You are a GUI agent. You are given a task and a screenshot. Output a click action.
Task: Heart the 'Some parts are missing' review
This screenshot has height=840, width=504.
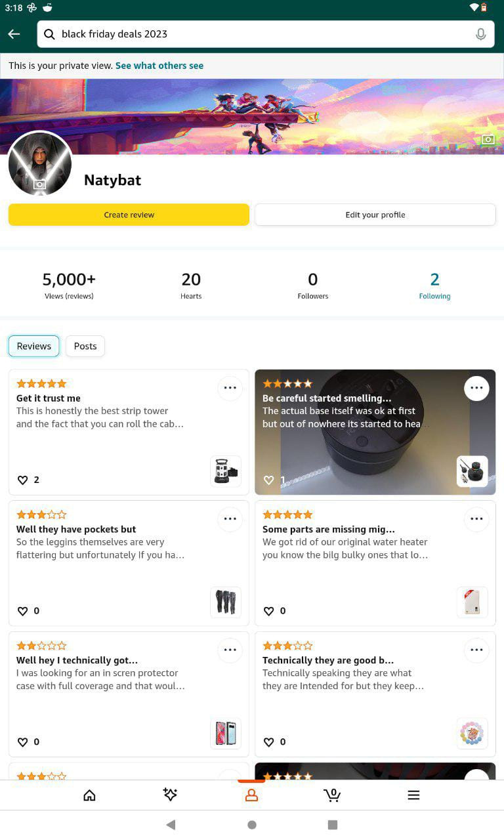268,611
